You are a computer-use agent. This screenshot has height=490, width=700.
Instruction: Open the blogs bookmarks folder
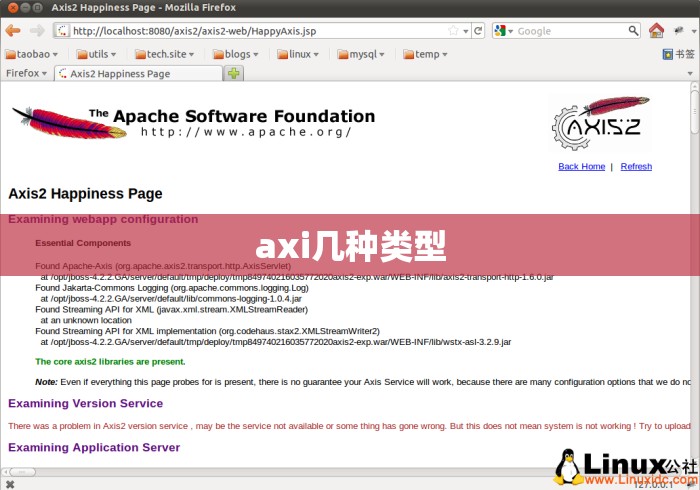[x=236, y=54]
